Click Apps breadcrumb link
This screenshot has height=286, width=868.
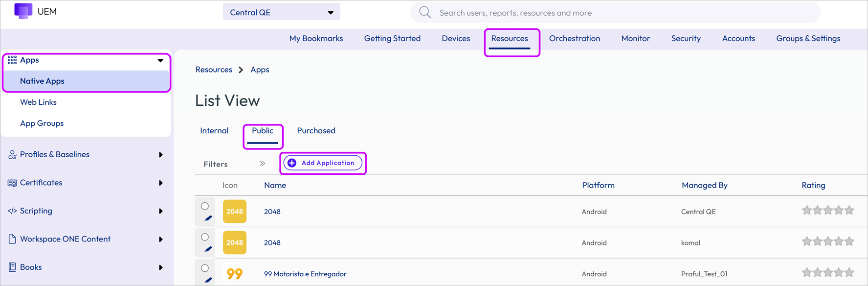coord(260,70)
